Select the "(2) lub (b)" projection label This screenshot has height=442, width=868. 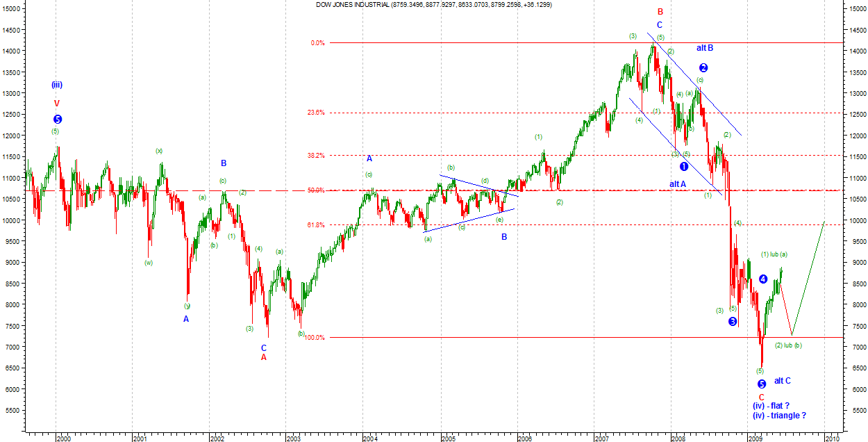(x=788, y=345)
